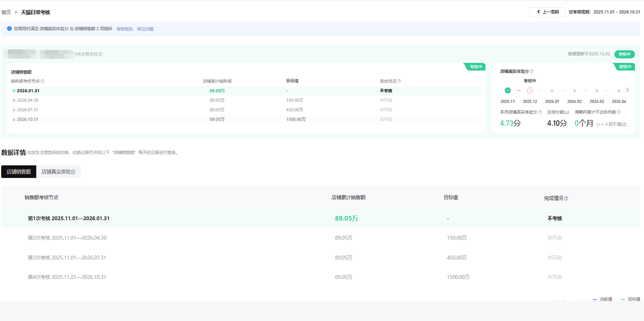Image resolution: width=644 pixels, height=321 pixels.
Task: Select the 第2次考核 row in details table
Action: [67, 238]
